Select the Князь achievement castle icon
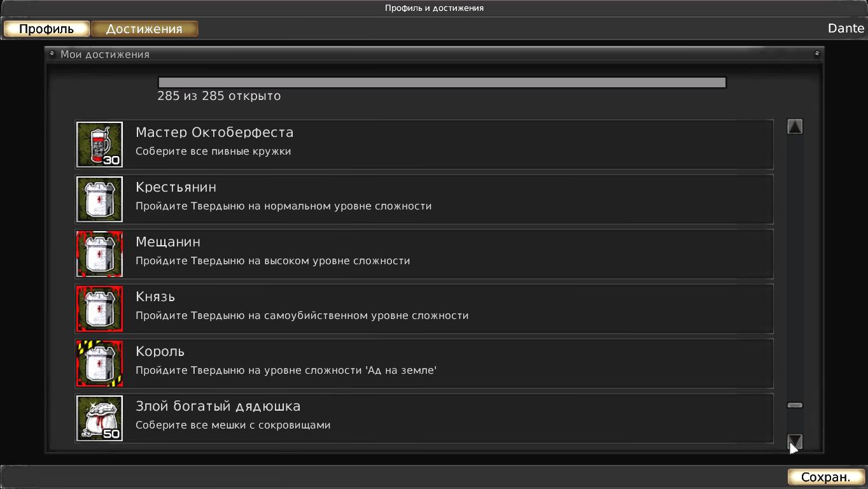Screen dimensions: 868x489 (x=99, y=309)
